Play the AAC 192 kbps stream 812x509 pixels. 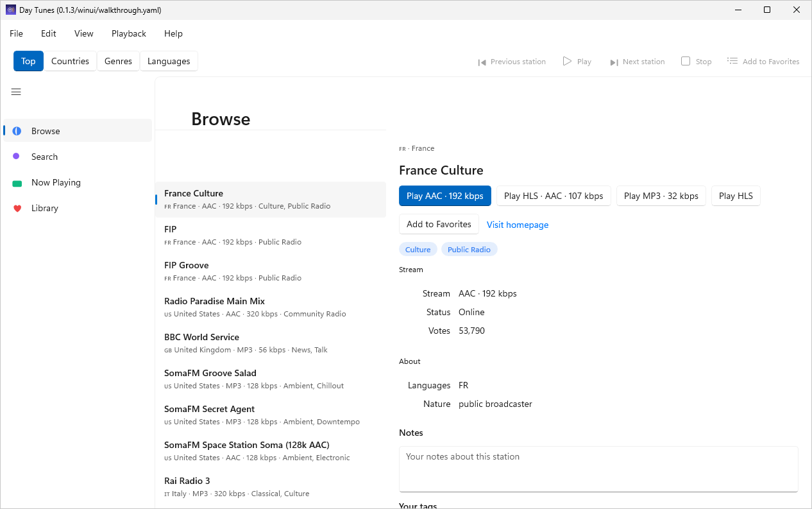tap(445, 196)
